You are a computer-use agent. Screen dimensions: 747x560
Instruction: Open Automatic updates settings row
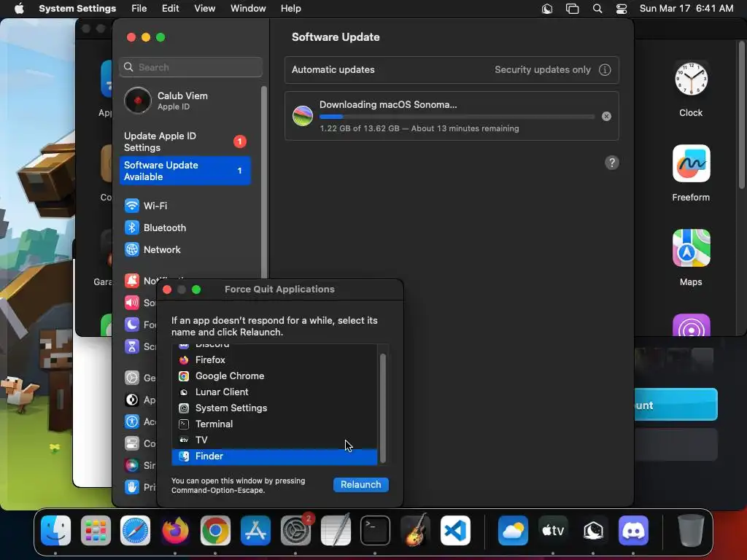[x=452, y=70]
